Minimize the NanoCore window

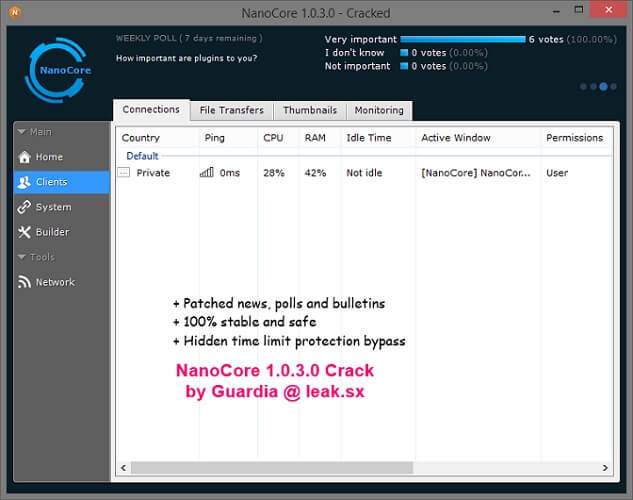(x=556, y=11)
